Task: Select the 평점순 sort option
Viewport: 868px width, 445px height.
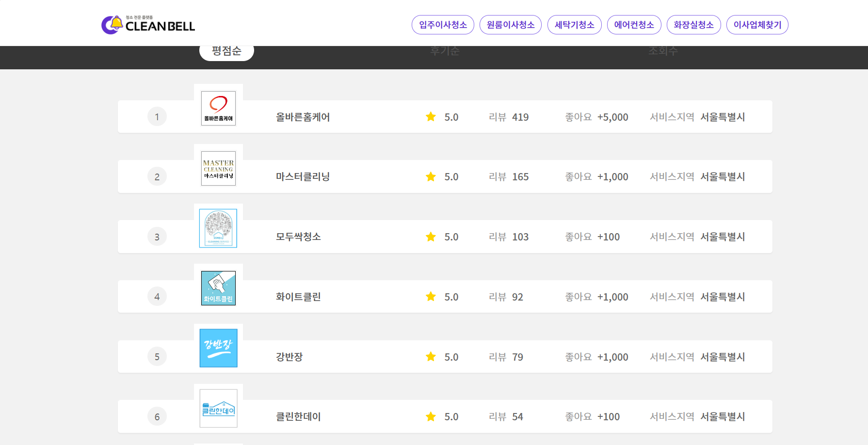Action: point(226,51)
